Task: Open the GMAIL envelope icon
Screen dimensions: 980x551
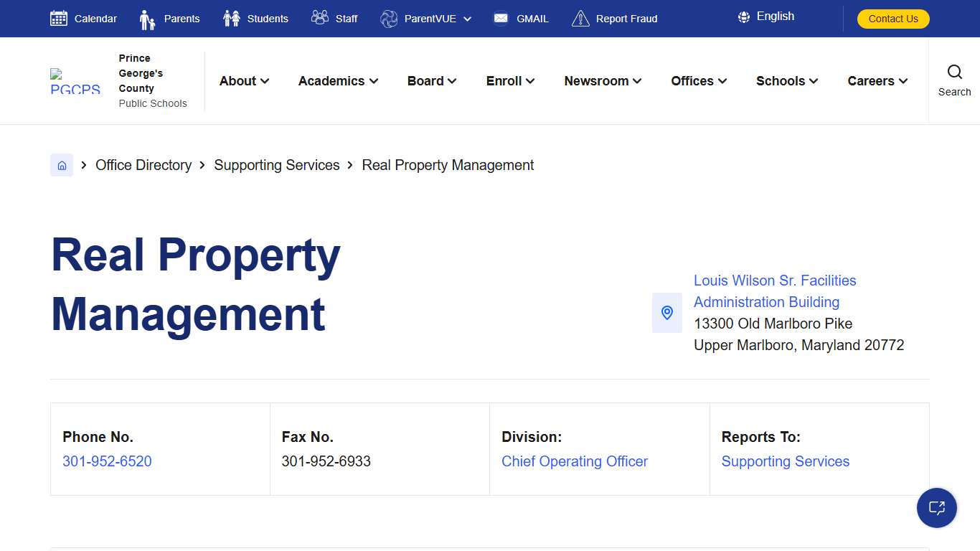Action: pos(500,18)
